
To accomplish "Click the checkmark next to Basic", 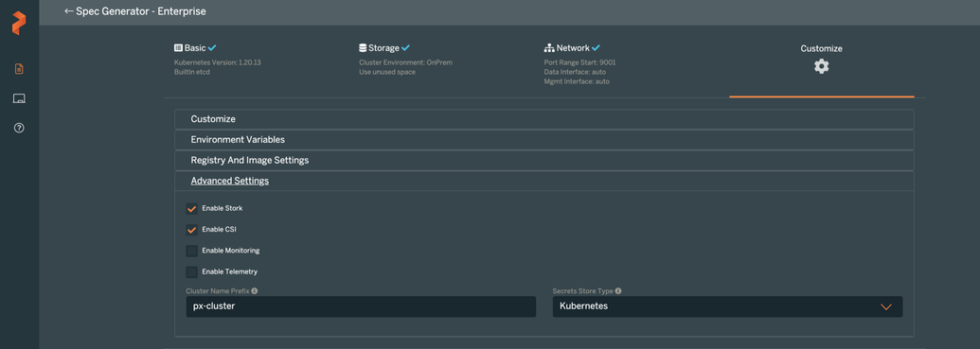I will [x=212, y=48].
